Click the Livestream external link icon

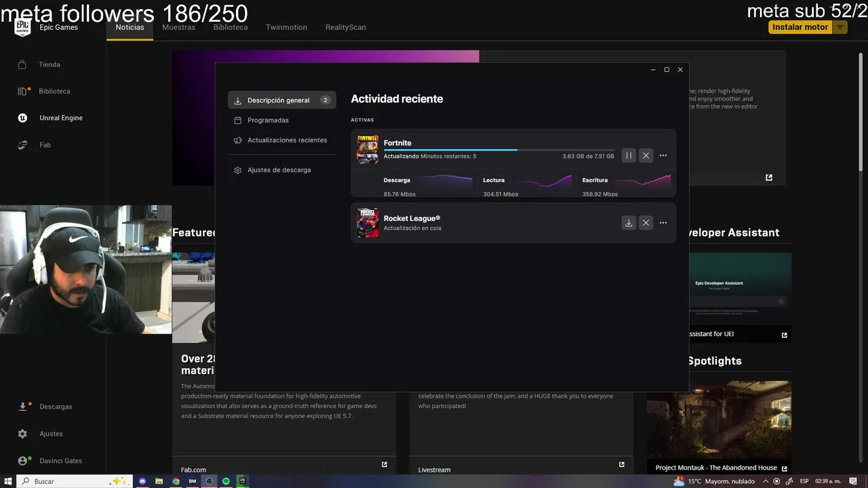[622, 464]
